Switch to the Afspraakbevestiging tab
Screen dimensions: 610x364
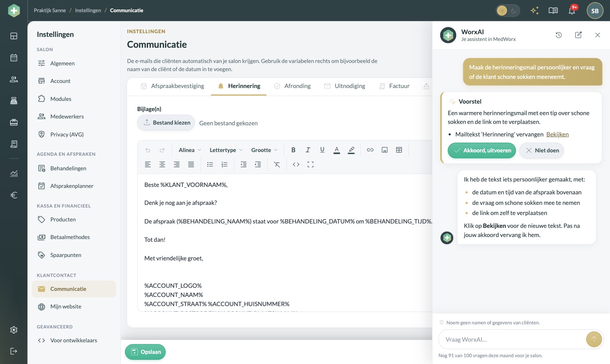click(x=172, y=86)
